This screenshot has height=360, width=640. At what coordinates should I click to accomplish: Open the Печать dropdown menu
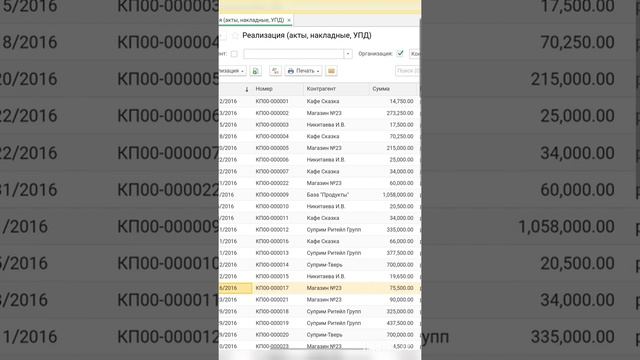click(x=303, y=71)
